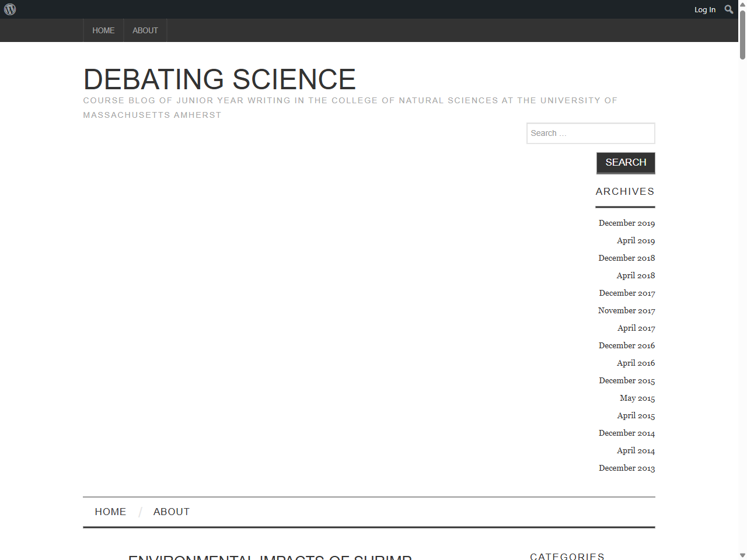Click HOME in the lower navigation menu
Image resolution: width=747 pixels, height=560 pixels.
tap(110, 512)
